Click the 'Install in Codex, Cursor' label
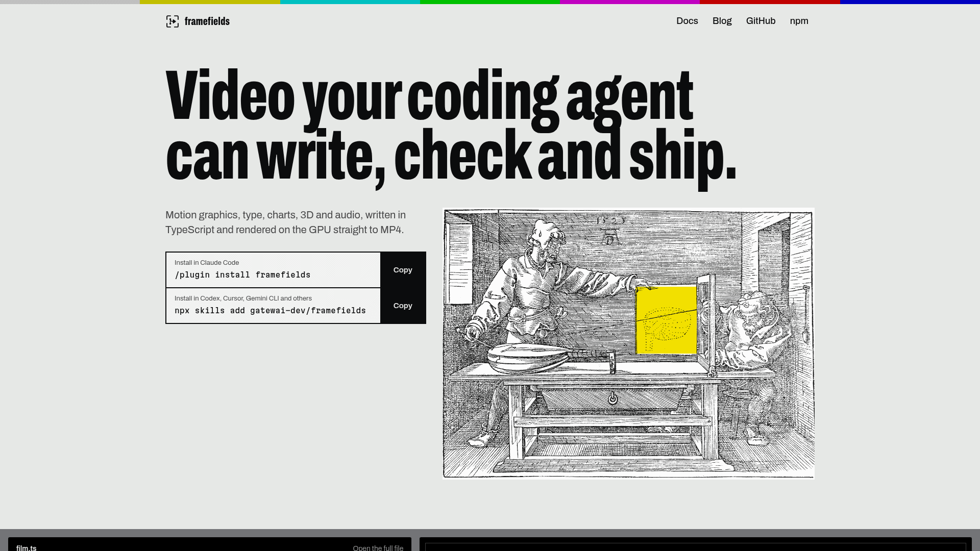 pos(243,298)
